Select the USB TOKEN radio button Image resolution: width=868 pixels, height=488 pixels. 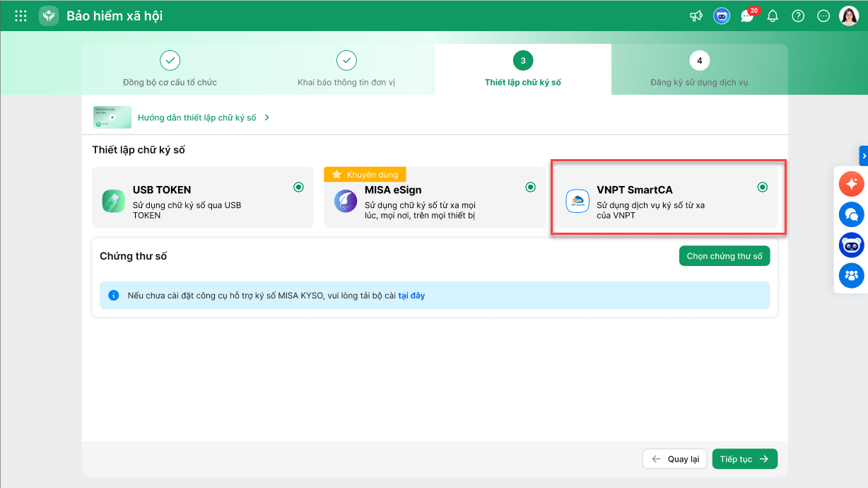click(298, 187)
